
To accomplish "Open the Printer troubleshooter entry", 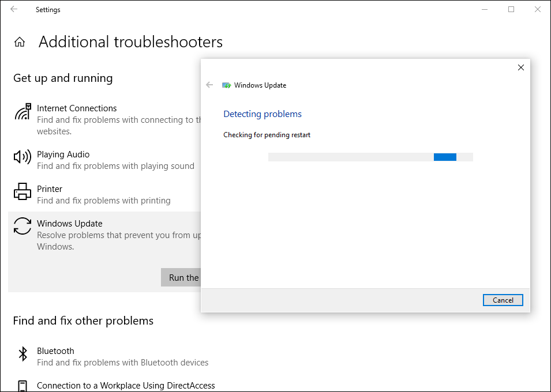I will pos(50,189).
